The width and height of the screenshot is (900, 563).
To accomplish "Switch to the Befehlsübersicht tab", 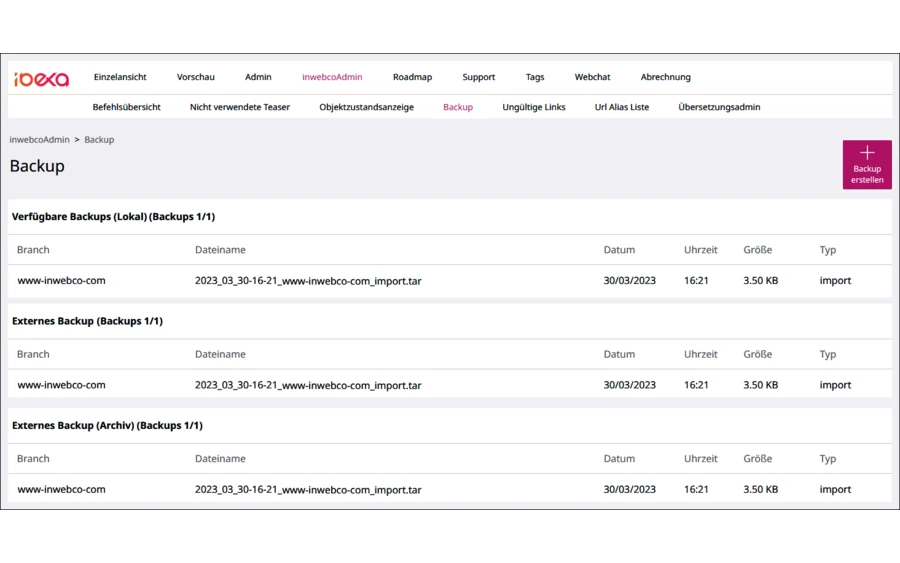I will [126, 107].
